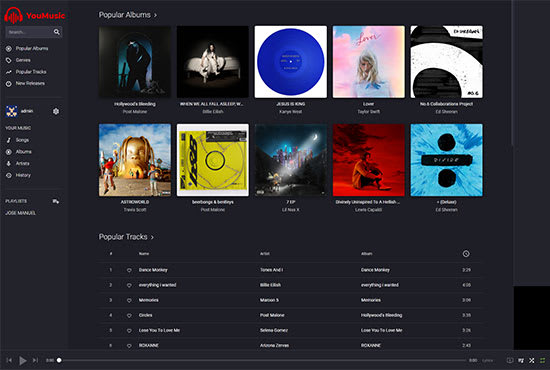Image resolution: width=550 pixels, height=370 pixels.
Task: Click the Genres tag icon
Action: [9, 60]
